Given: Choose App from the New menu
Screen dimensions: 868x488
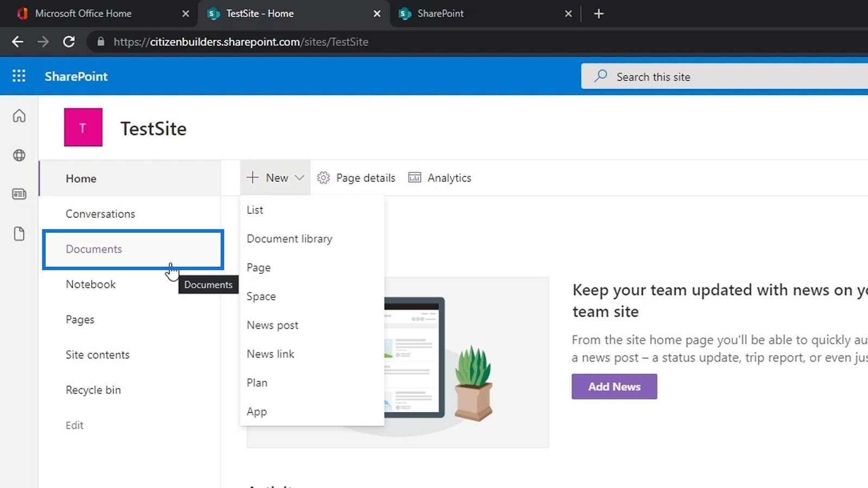Looking at the screenshot, I should click(x=312, y=411).
